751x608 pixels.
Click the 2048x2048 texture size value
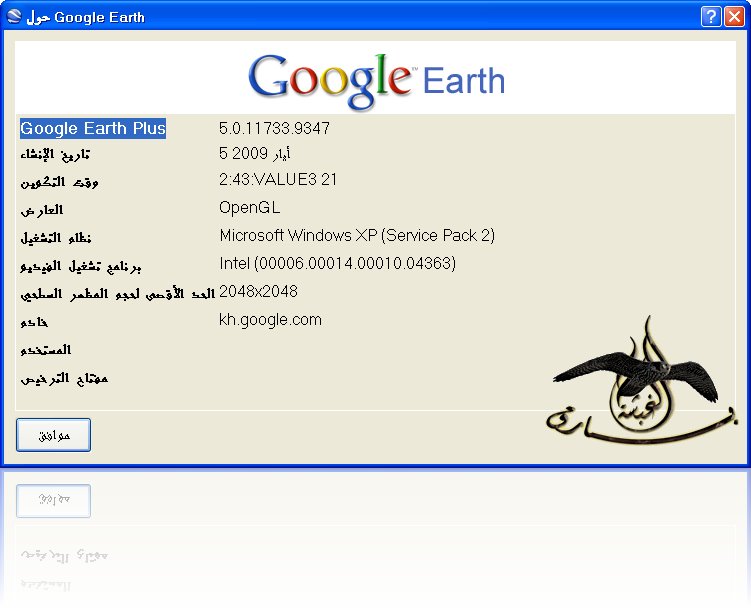(x=258, y=291)
